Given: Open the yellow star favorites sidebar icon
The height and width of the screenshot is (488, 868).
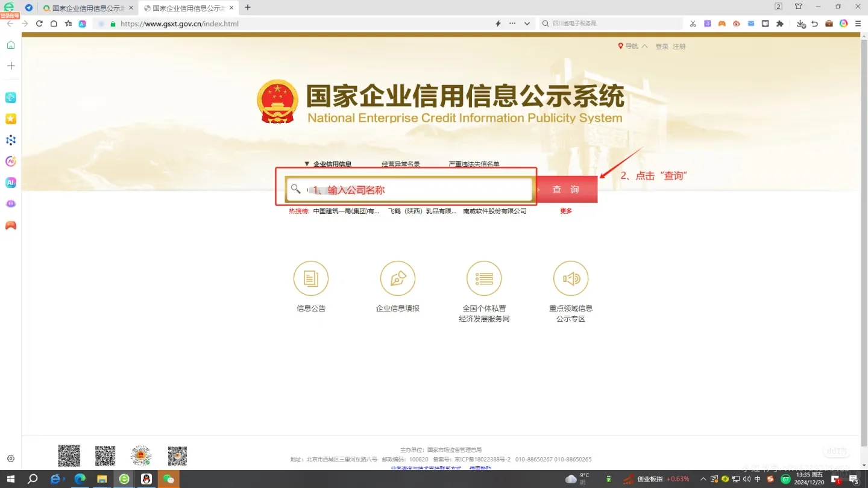Looking at the screenshot, I should click(10, 119).
